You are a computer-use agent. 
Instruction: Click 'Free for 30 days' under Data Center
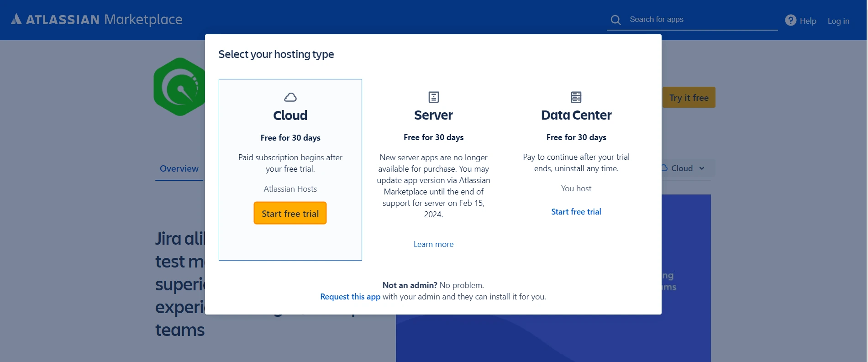[576, 137]
